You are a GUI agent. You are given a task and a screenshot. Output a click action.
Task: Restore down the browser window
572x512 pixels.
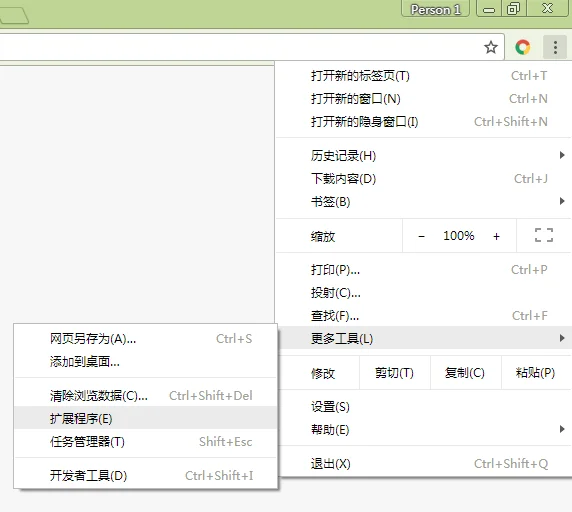point(513,9)
